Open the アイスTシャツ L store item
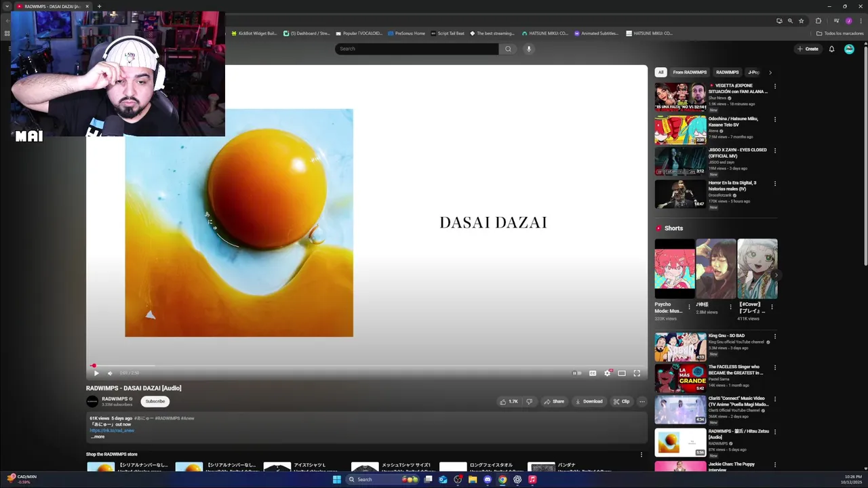Image resolution: width=868 pixels, height=488 pixels. (x=311, y=466)
